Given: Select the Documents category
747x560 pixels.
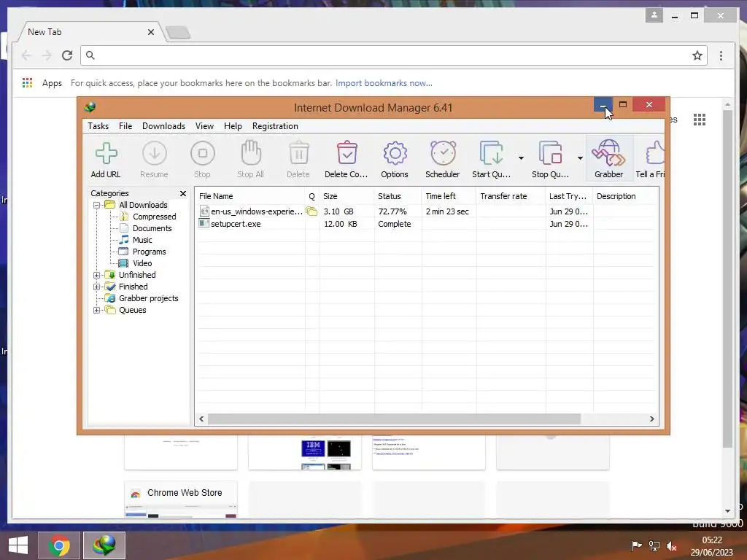Looking at the screenshot, I should [145, 228].
